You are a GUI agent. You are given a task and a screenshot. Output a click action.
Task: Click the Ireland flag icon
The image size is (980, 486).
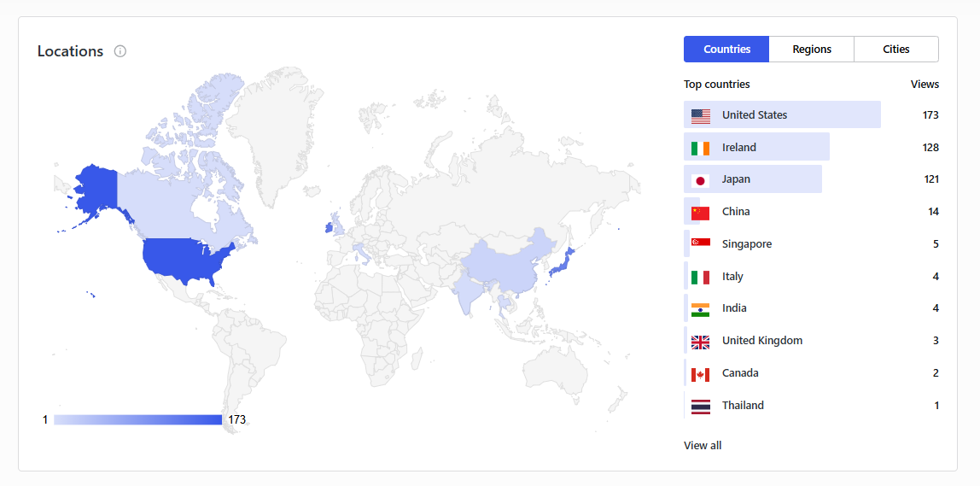click(x=700, y=148)
